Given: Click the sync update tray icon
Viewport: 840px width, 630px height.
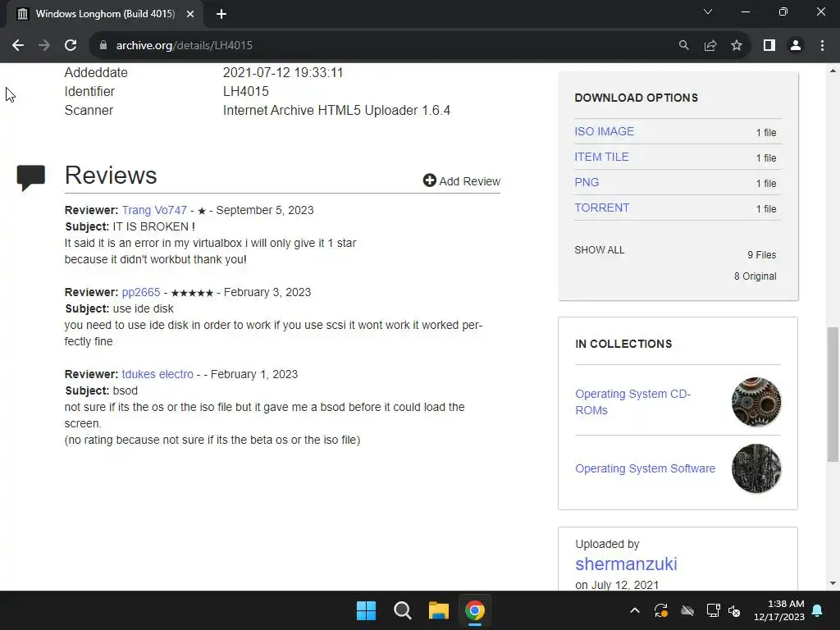Looking at the screenshot, I should [x=661, y=610].
